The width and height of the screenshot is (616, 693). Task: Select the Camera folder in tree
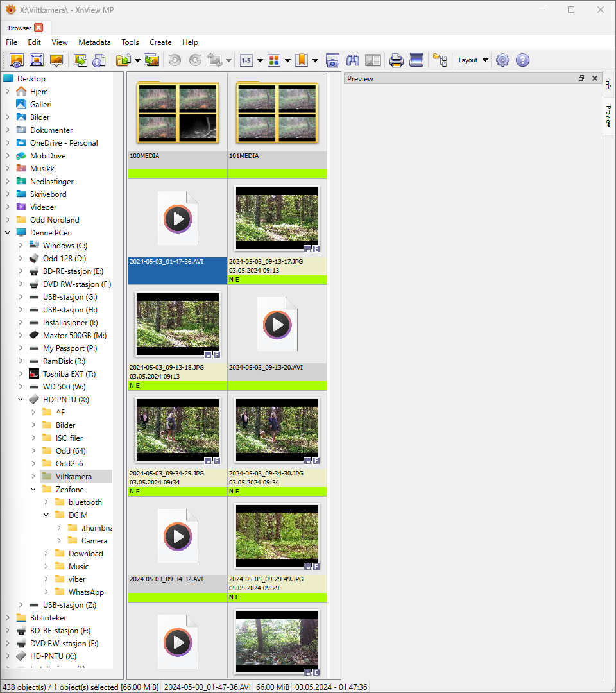coord(94,541)
